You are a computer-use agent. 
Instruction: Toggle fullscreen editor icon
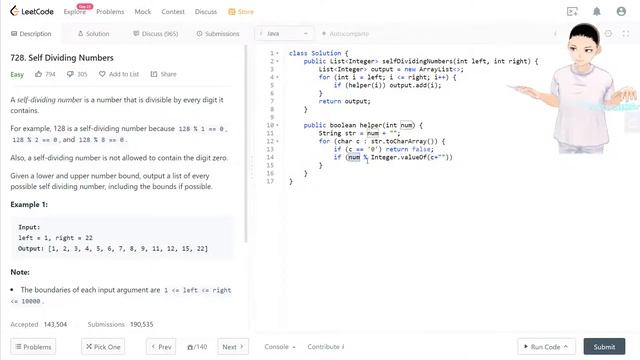coord(626,33)
